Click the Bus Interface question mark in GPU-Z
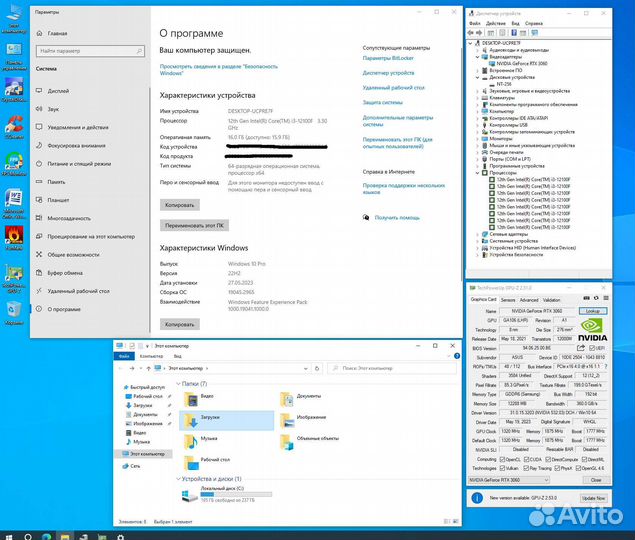This screenshot has height=540, width=635. [x=606, y=366]
